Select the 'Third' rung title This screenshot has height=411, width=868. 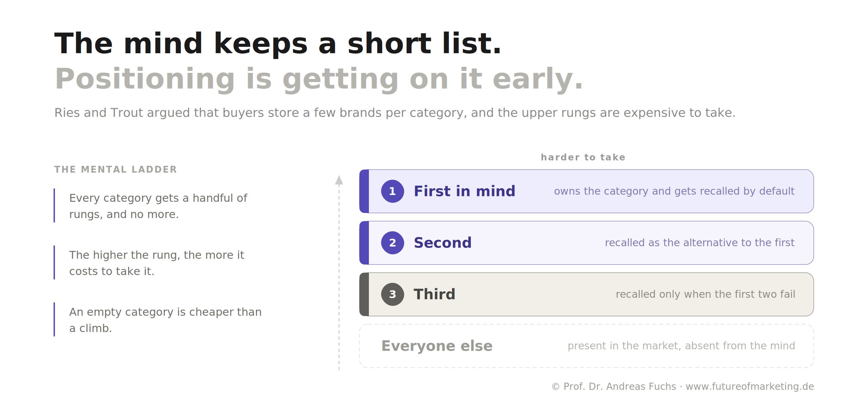click(434, 294)
